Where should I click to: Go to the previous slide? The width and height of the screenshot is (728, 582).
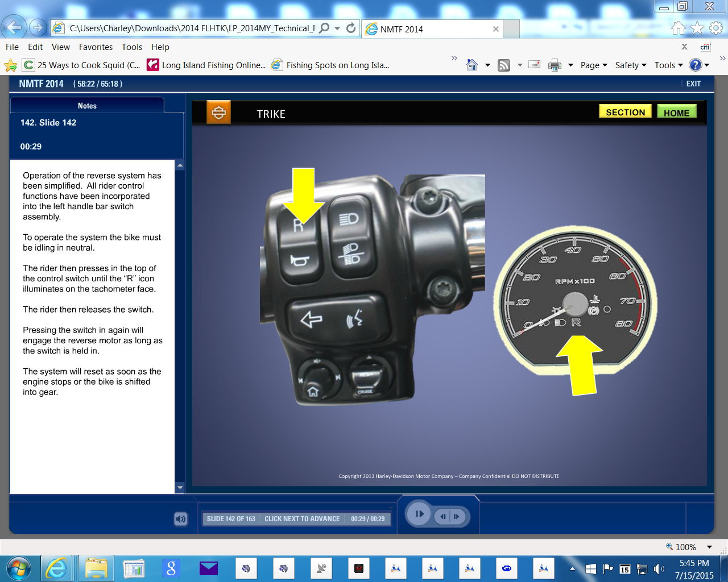443,516
